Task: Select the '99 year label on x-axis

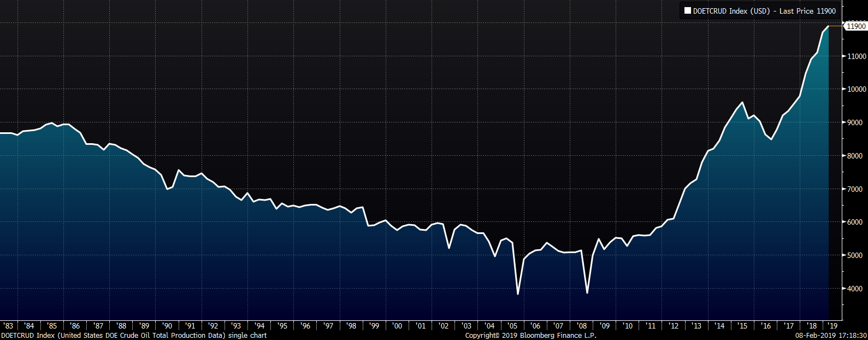Action: [374, 326]
